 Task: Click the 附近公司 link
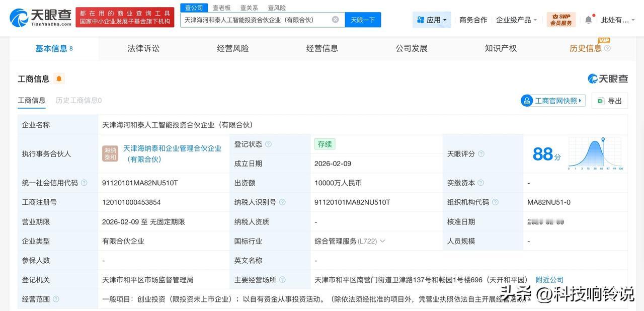click(549, 280)
